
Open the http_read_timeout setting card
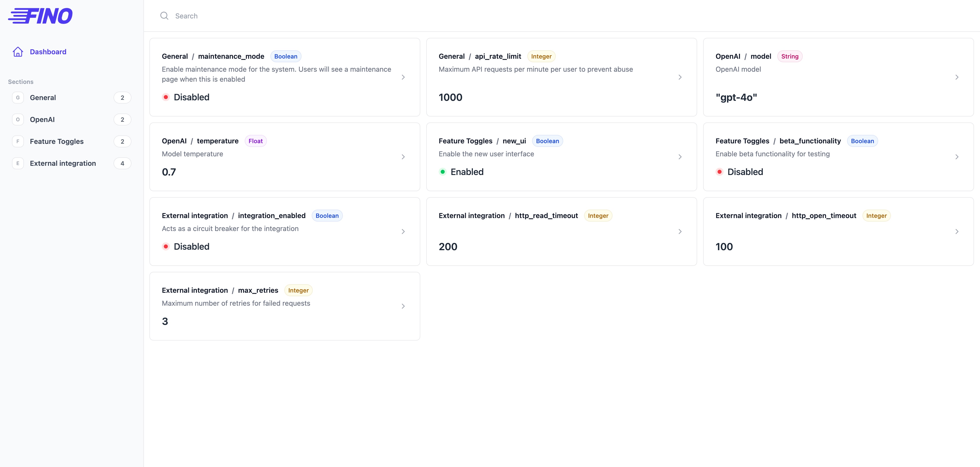pyautogui.click(x=561, y=231)
